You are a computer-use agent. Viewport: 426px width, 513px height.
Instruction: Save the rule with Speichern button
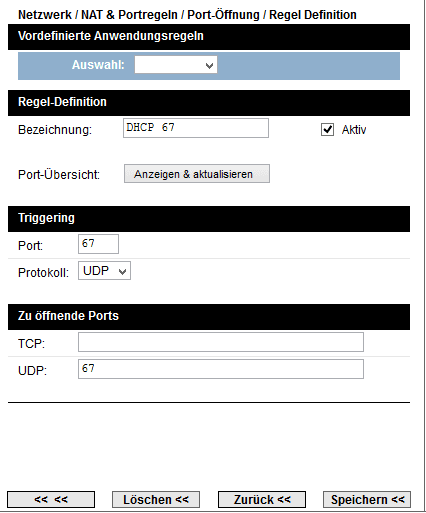click(x=367, y=500)
